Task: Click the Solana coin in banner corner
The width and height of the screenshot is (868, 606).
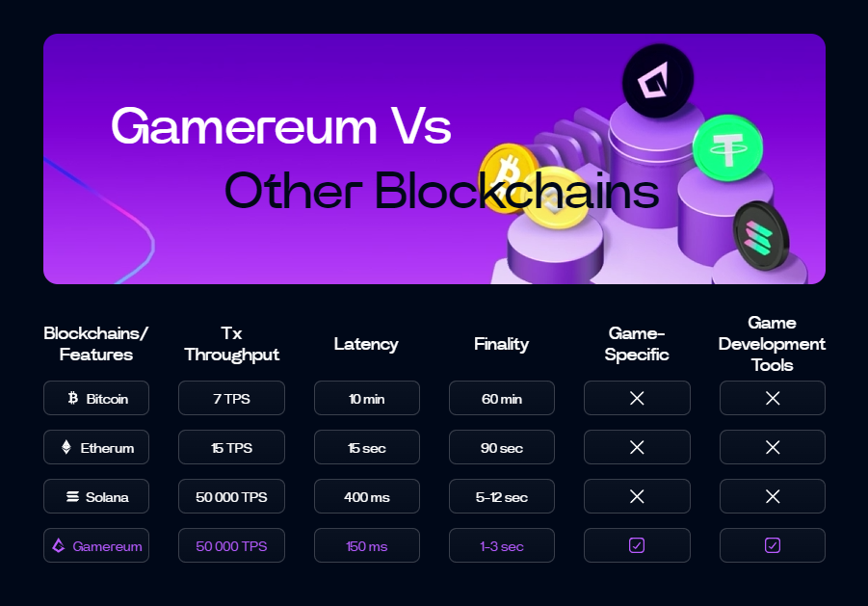Action: click(x=760, y=235)
